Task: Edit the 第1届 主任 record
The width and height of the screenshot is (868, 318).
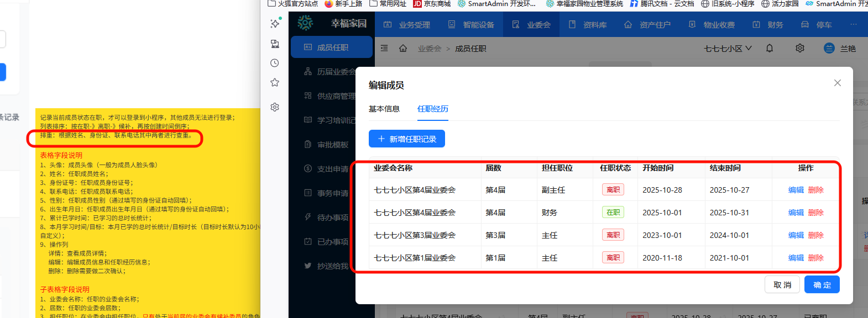Action: pos(796,258)
